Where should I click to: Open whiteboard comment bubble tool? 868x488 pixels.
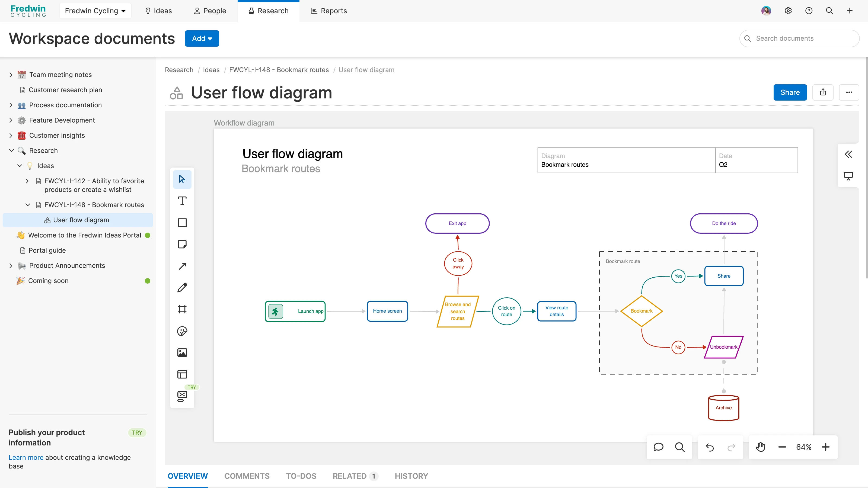pos(658,447)
